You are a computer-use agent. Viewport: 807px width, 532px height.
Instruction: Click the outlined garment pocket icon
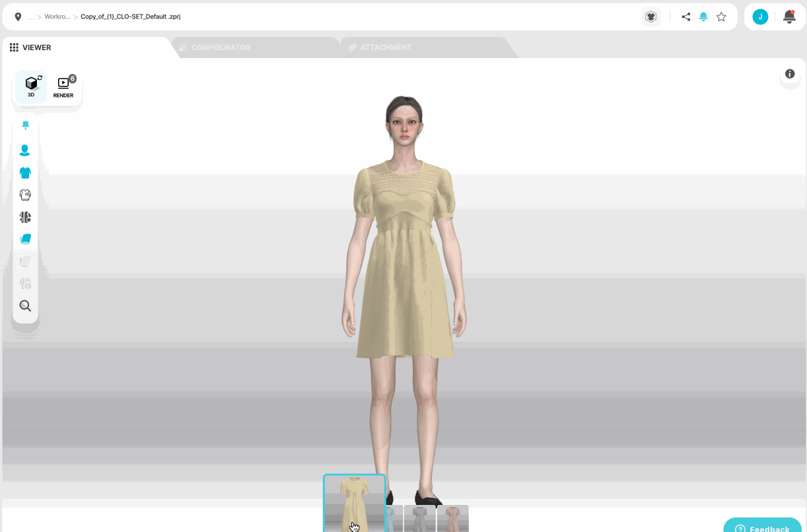[25, 195]
